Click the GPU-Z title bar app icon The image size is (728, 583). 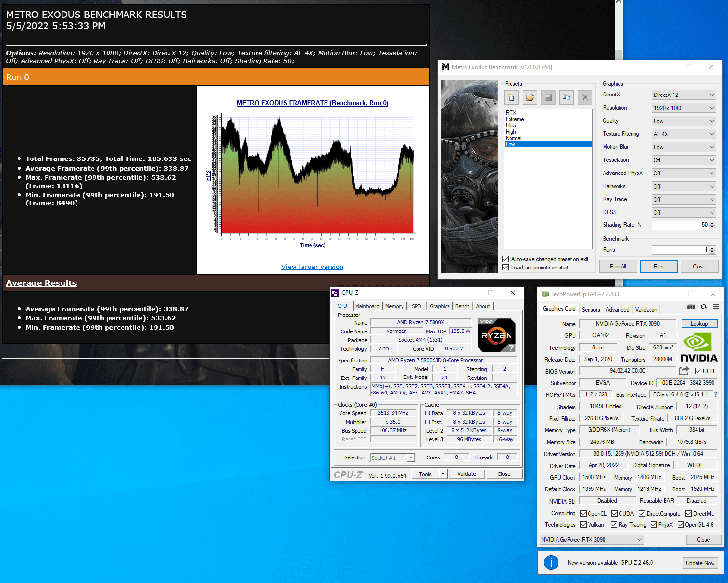545,294
